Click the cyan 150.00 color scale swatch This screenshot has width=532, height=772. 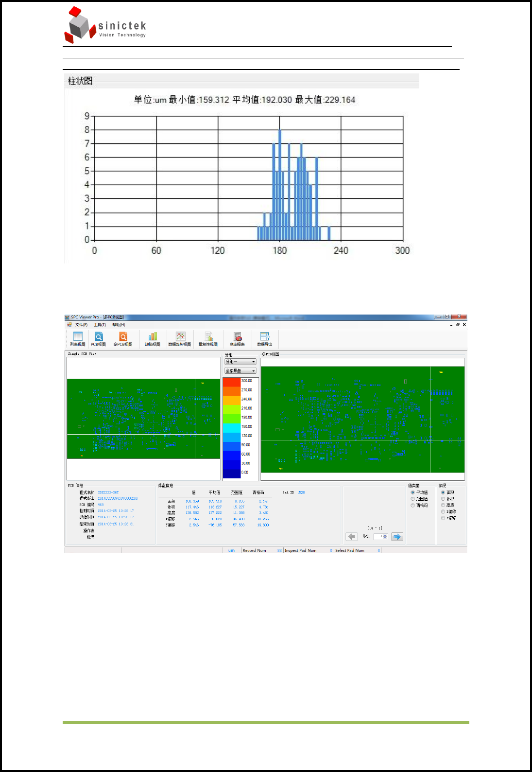tap(232, 428)
